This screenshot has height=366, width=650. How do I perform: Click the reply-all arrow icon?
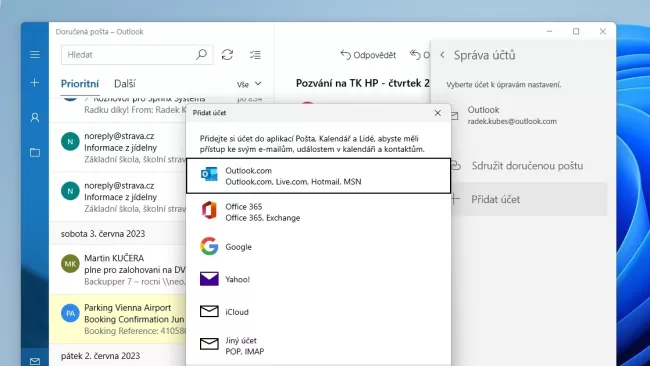point(415,54)
